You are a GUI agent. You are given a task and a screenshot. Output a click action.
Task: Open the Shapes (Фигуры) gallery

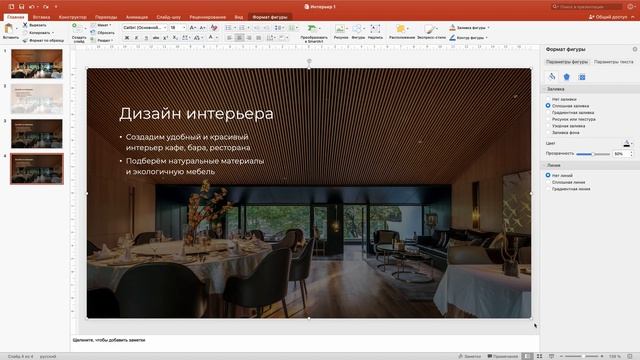point(358,31)
